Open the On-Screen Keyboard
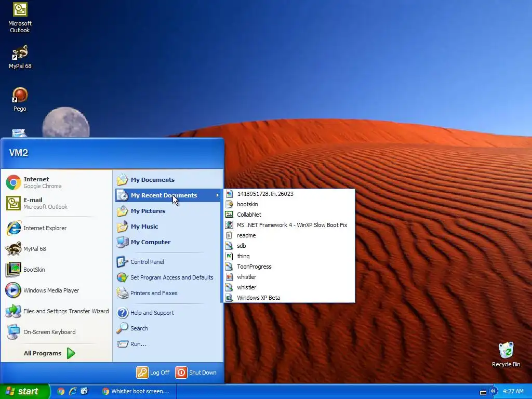 coord(56,332)
